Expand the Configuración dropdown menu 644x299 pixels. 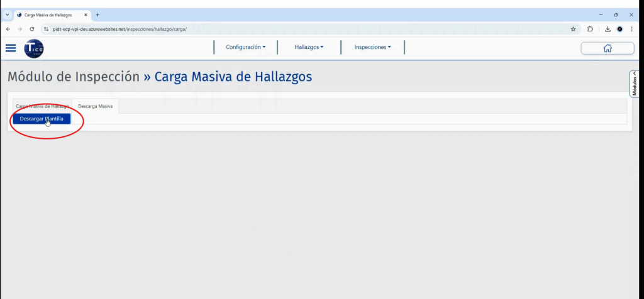point(245,47)
